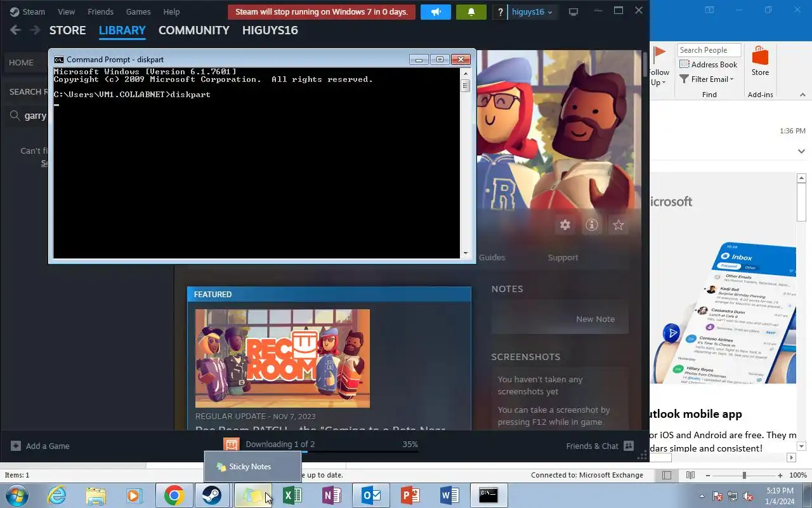Collapse the Outlook ribbon with chevron
This screenshot has height=508, width=812.
[802, 95]
